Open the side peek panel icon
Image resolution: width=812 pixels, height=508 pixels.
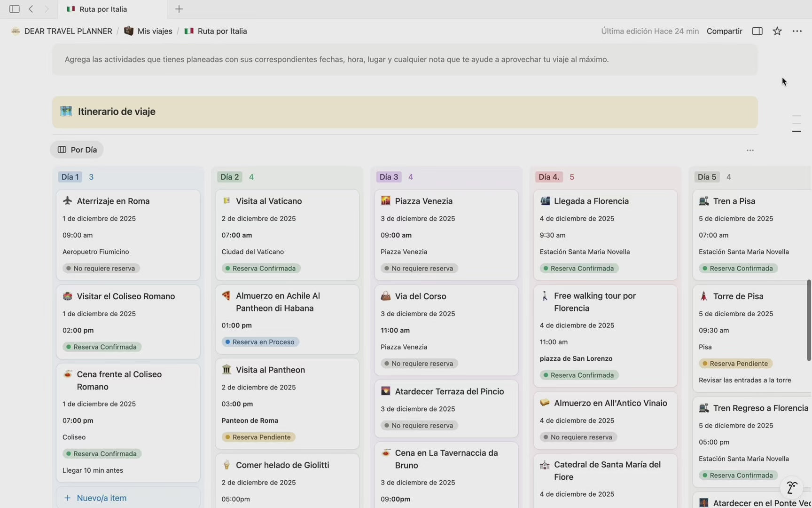pos(757,31)
